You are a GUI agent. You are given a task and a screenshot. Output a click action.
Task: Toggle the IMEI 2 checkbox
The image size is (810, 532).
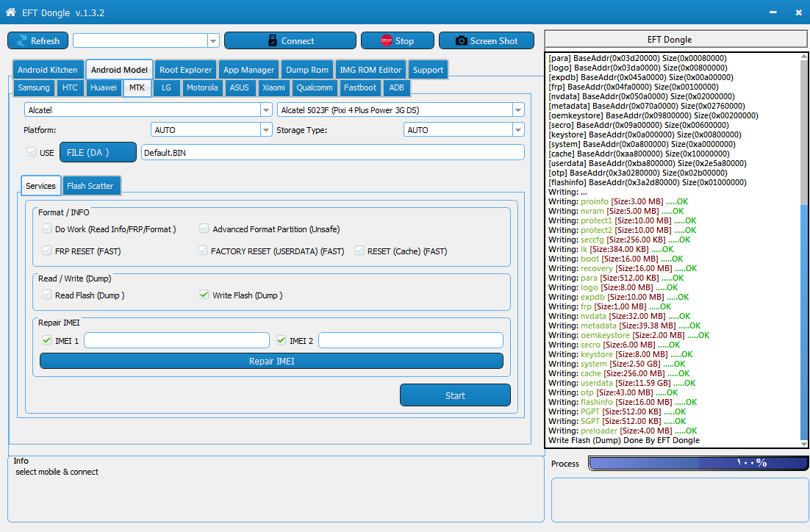[282, 340]
